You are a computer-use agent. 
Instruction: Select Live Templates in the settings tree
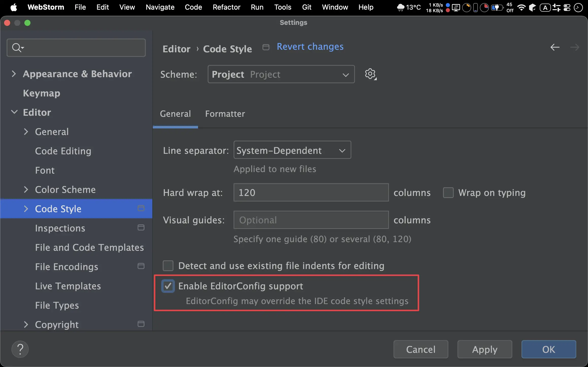[68, 286]
